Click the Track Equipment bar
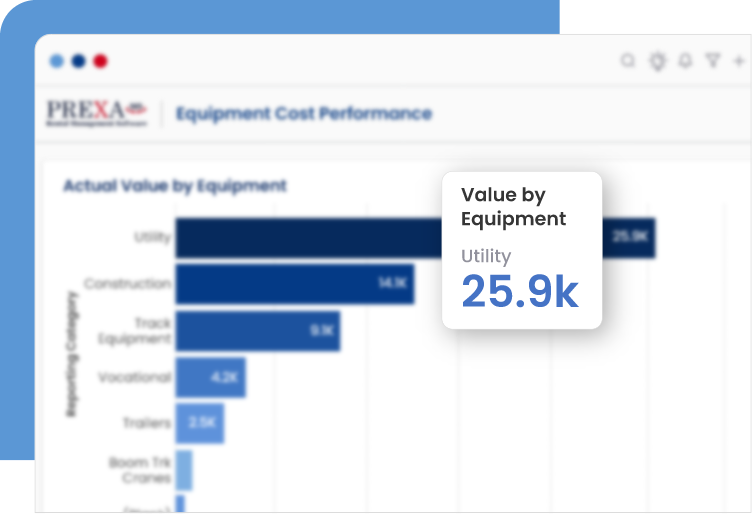The image size is (752, 514). pyautogui.click(x=257, y=331)
